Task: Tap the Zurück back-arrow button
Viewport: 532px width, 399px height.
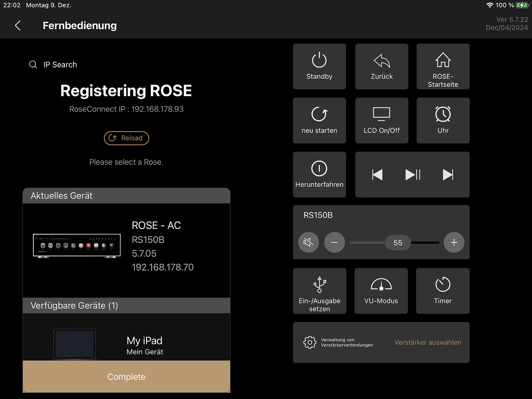Action: click(x=382, y=66)
